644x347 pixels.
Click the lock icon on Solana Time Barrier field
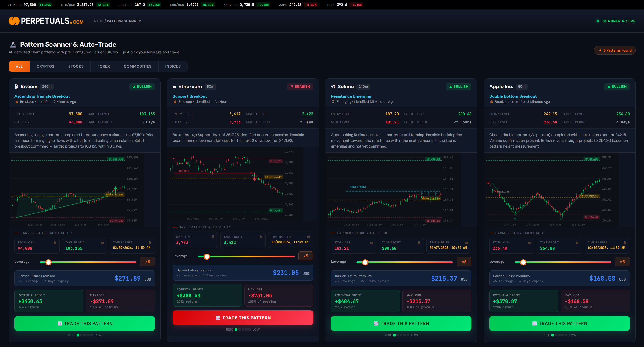[x=467, y=242]
